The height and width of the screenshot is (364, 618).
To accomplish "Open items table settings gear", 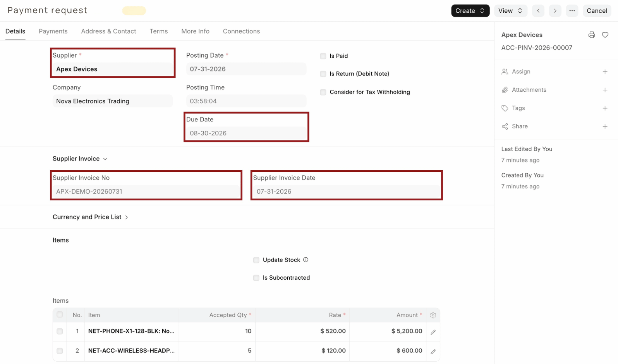I will coord(433,315).
